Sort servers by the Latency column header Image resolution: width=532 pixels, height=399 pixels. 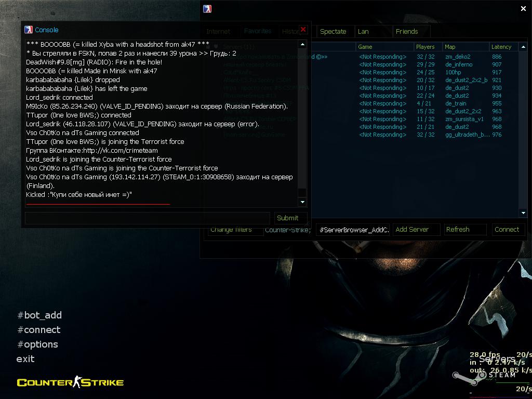pos(504,47)
